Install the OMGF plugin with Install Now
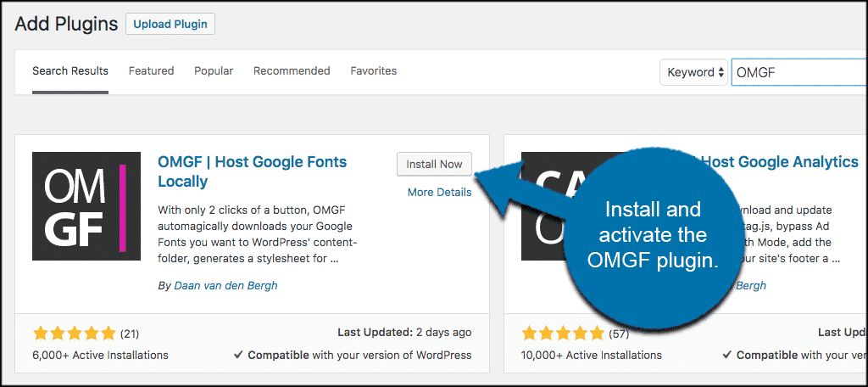The height and width of the screenshot is (387, 868). coord(434,164)
